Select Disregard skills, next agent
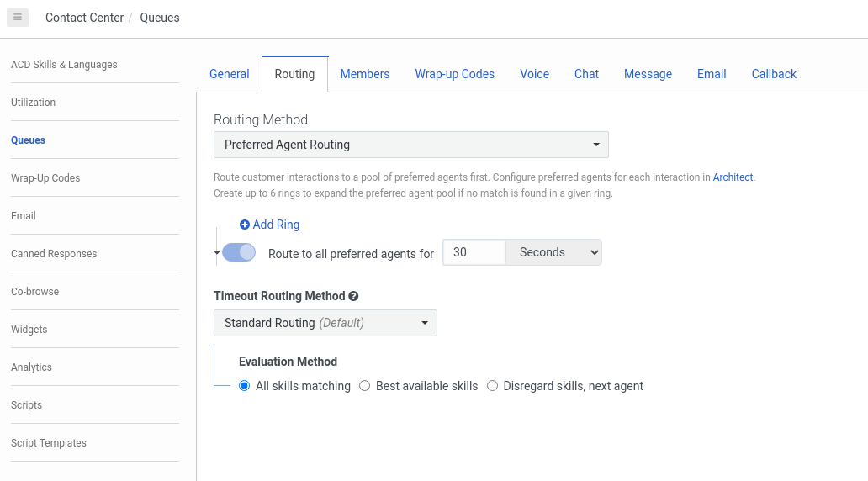This screenshot has width=868, height=481. click(x=492, y=386)
